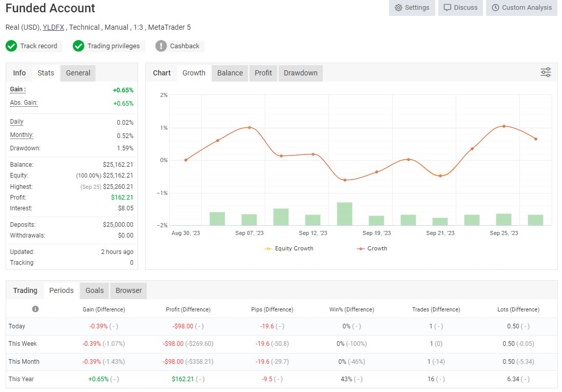The height and width of the screenshot is (392, 562).
Task: Click the This Year row label
Action: 21,379
